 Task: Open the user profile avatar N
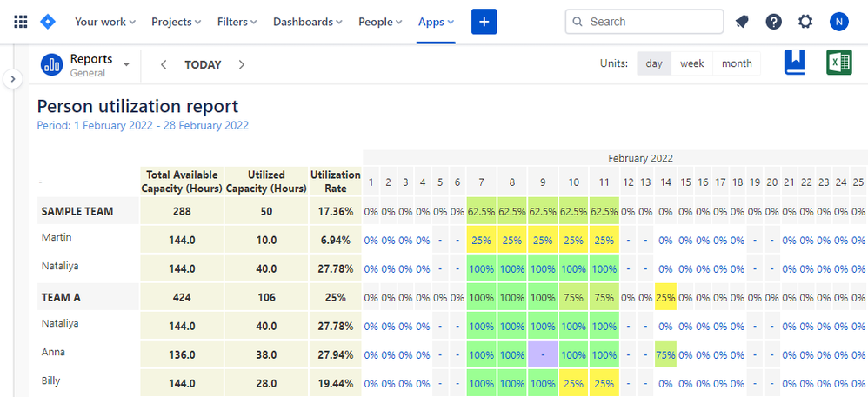click(838, 22)
